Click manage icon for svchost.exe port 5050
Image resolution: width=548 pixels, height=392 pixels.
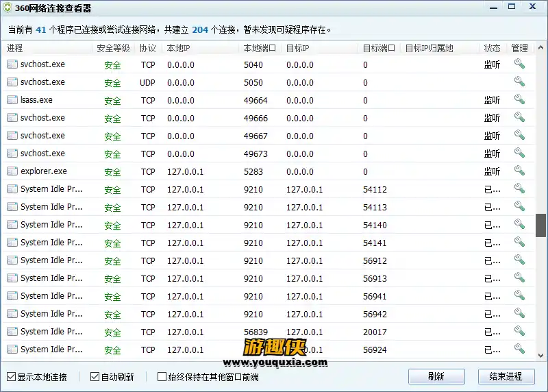519,82
